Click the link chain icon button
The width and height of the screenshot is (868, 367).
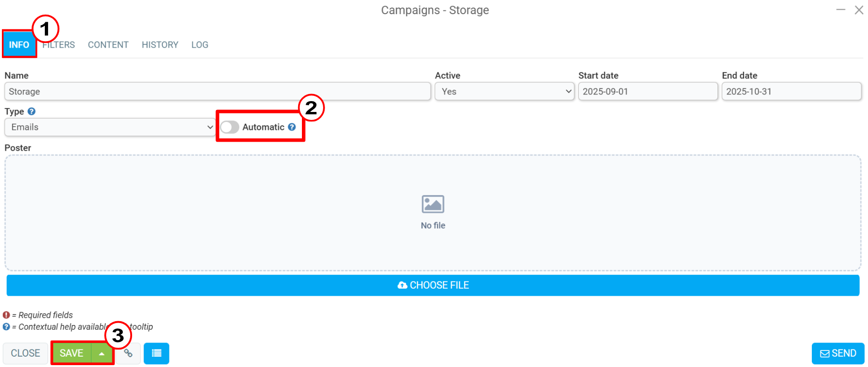pyautogui.click(x=128, y=353)
